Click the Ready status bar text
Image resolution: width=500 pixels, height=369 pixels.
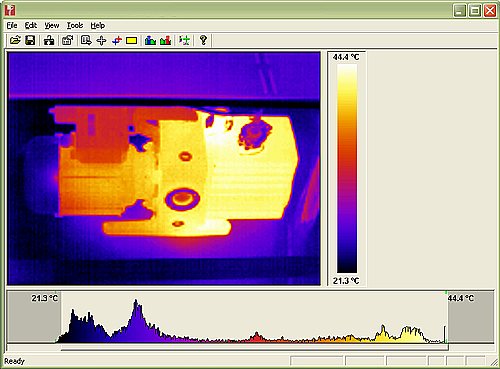[14, 361]
